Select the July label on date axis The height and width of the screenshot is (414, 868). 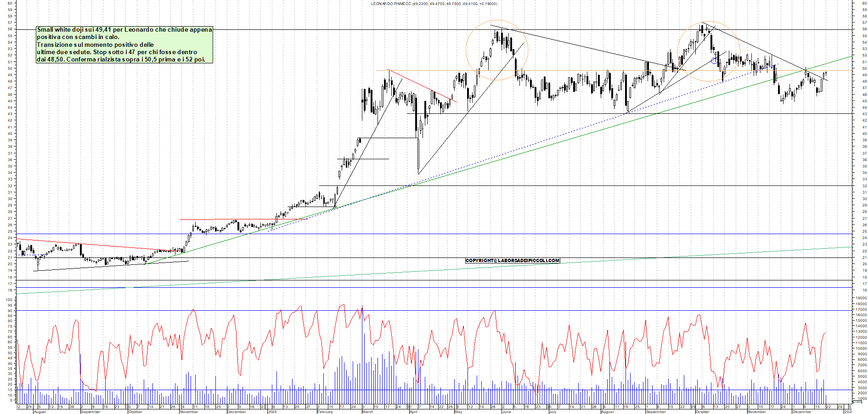click(552, 412)
